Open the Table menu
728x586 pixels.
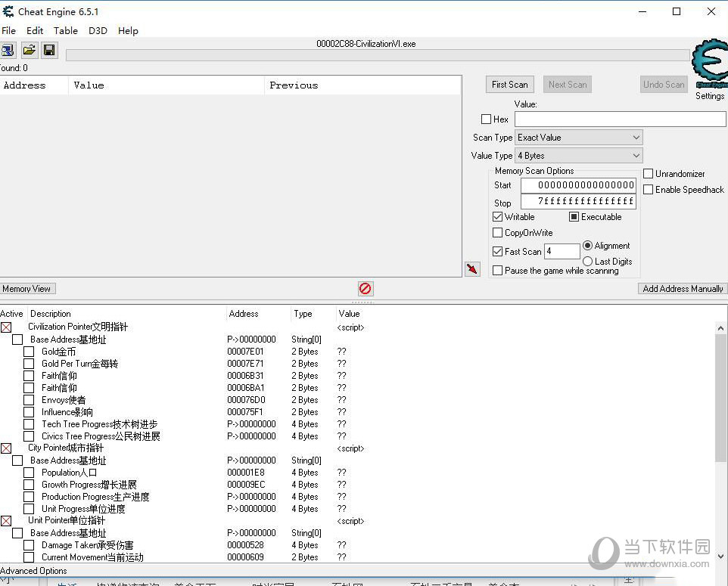(66, 30)
